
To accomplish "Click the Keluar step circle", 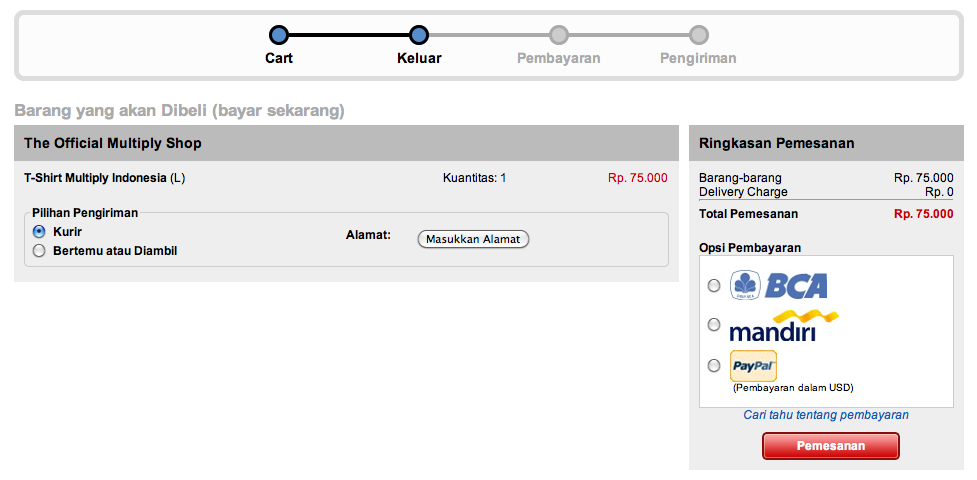I will click(419, 34).
